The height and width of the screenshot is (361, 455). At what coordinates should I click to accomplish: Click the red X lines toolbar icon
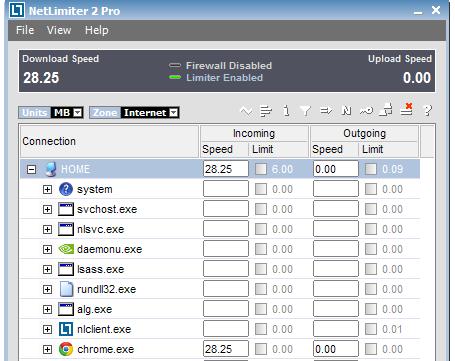coord(407,109)
